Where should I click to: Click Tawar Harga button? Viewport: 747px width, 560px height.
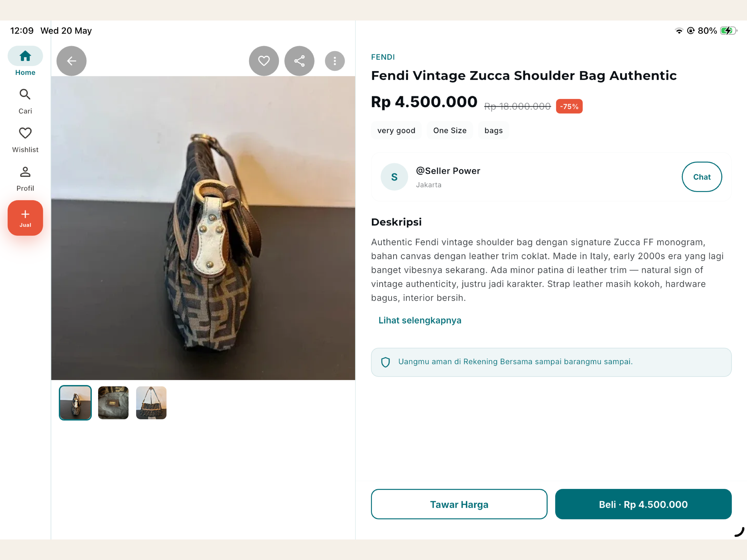[x=459, y=504]
